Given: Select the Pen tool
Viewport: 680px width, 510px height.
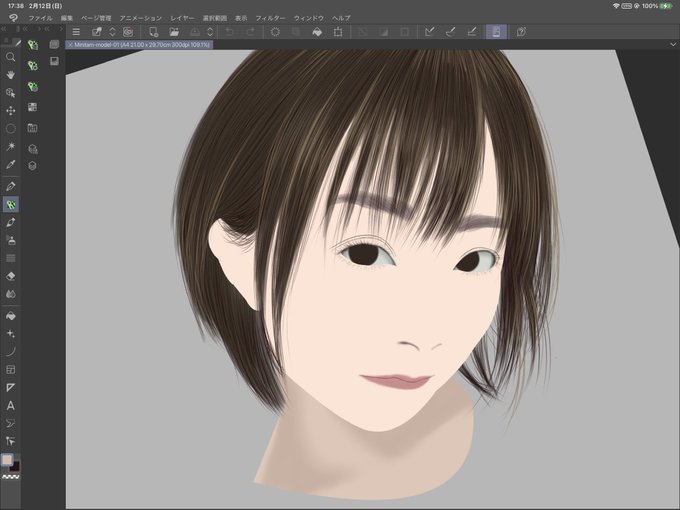Looking at the screenshot, I should point(11,186).
